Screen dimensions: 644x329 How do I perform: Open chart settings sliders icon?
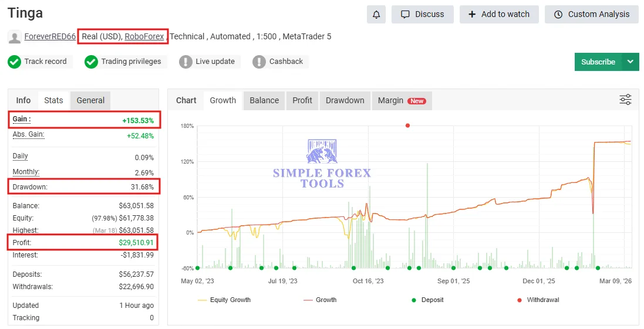point(625,100)
